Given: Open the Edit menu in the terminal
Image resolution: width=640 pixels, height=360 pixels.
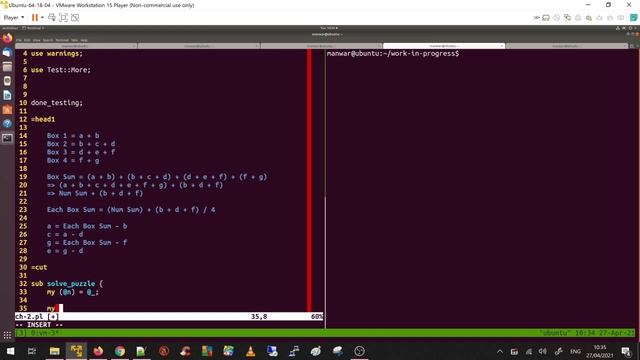Looking at the screenshot, I should pyautogui.click(x=27, y=40).
